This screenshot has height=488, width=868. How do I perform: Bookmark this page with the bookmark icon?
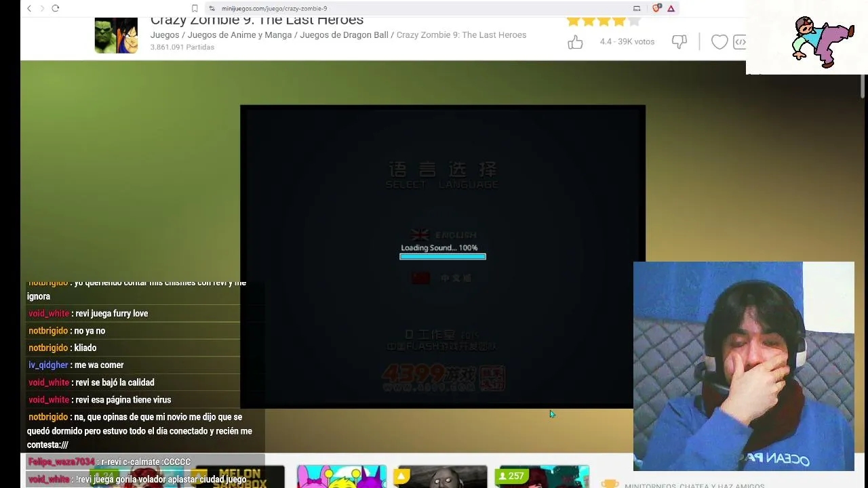click(x=195, y=8)
